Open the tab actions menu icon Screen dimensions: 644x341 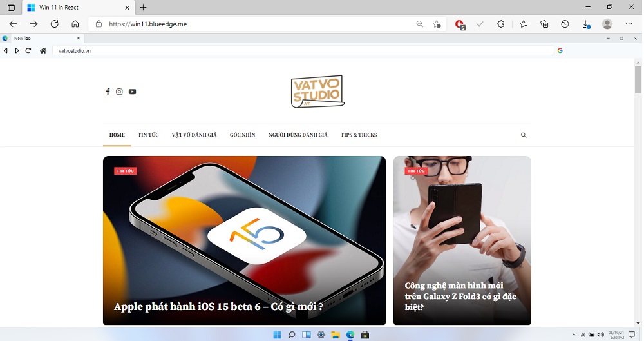coord(11,7)
